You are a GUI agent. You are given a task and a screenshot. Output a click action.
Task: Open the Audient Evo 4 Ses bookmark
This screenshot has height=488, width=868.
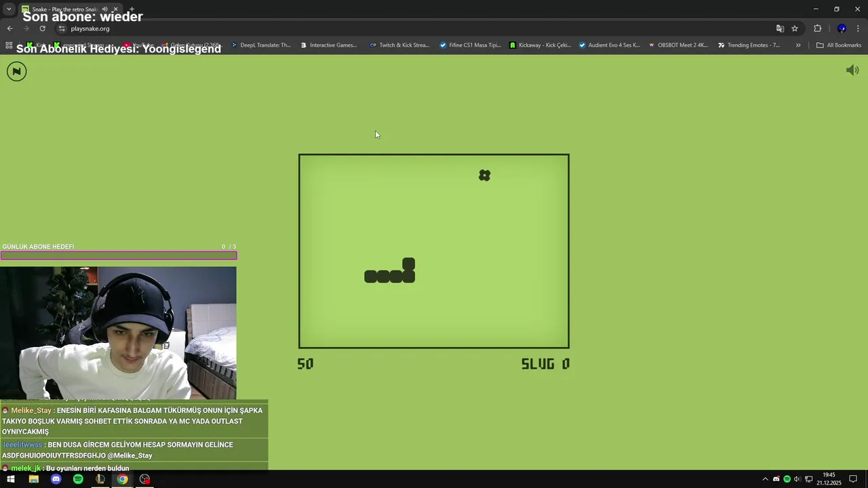[x=609, y=45]
